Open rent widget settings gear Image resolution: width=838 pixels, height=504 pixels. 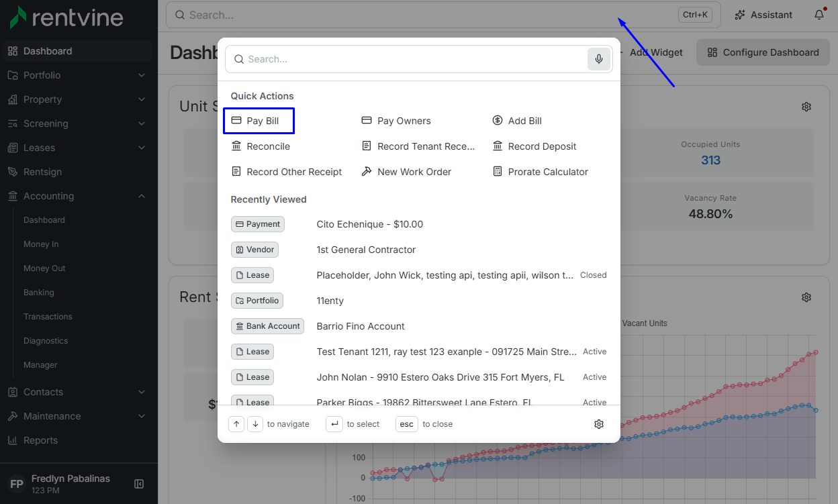point(806,297)
